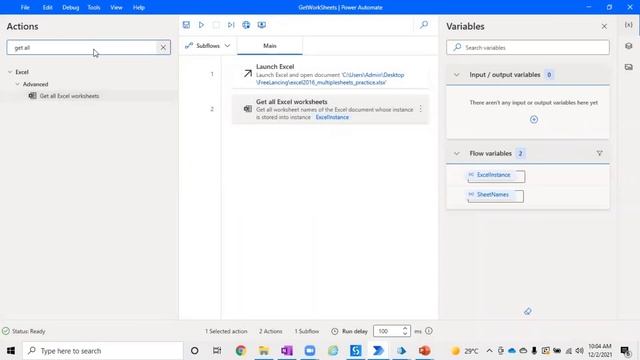The image size is (640, 360).
Task: Open the weather widget showing 29°C
Action: click(465, 351)
